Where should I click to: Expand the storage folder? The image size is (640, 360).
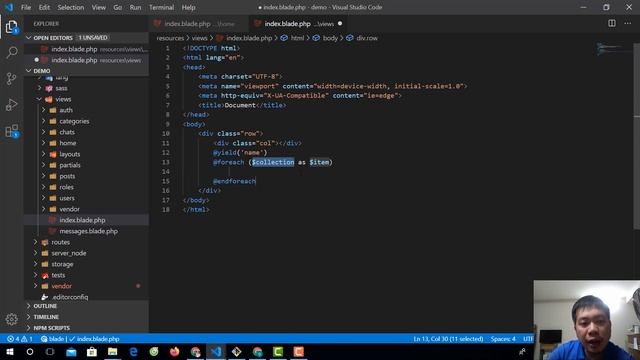pyautogui.click(x=87, y=264)
